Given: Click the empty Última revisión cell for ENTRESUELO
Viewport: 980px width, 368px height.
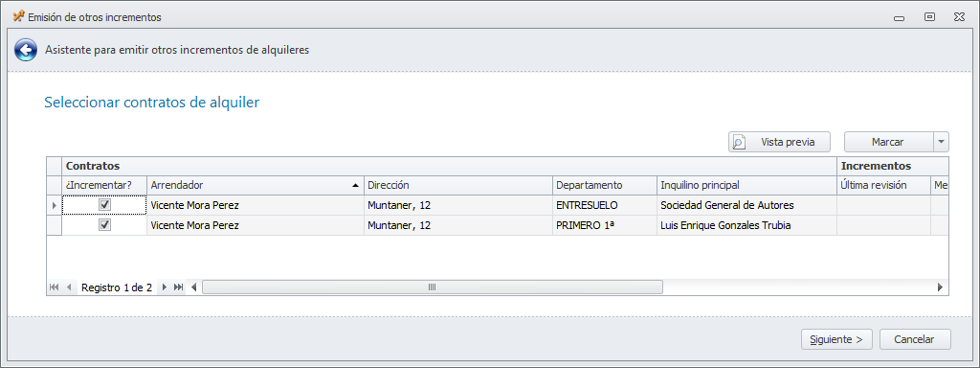Looking at the screenshot, I should (x=883, y=205).
